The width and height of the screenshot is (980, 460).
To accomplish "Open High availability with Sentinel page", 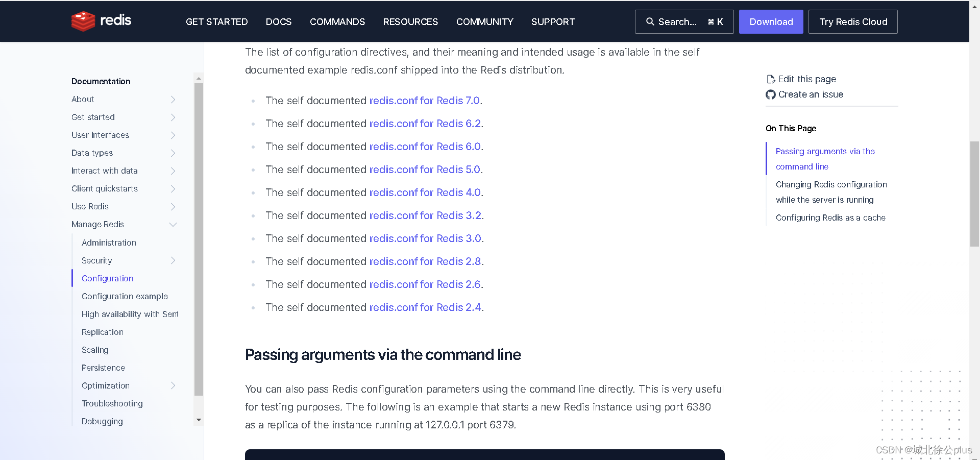I will point(130,314).
